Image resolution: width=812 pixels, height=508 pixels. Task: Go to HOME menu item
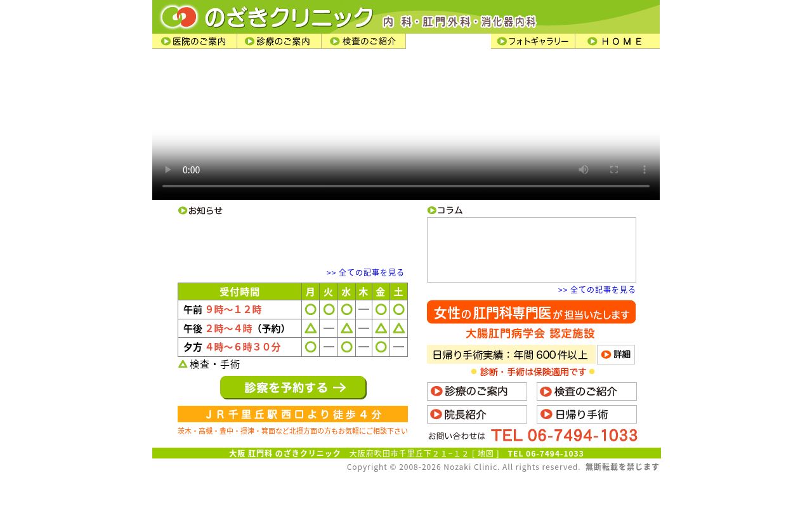(x=617, y=41)
